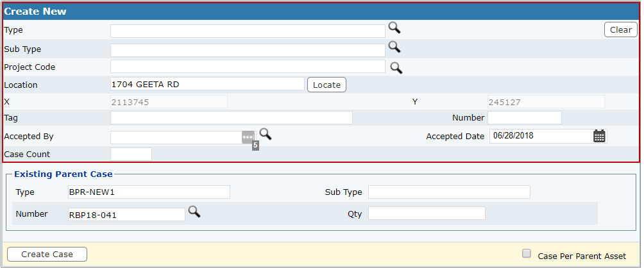The image size is (644, 268).
Task: Click the Accepted Date label
Action: tap(455, 137)
